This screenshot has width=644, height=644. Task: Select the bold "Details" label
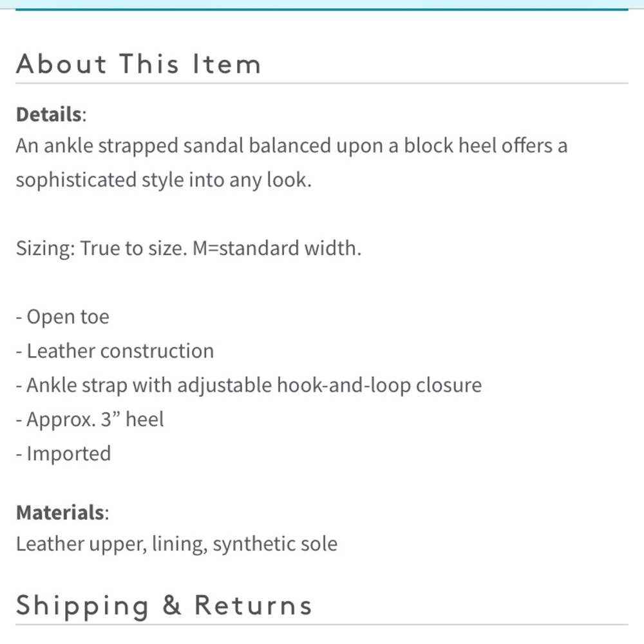(48, 114)
